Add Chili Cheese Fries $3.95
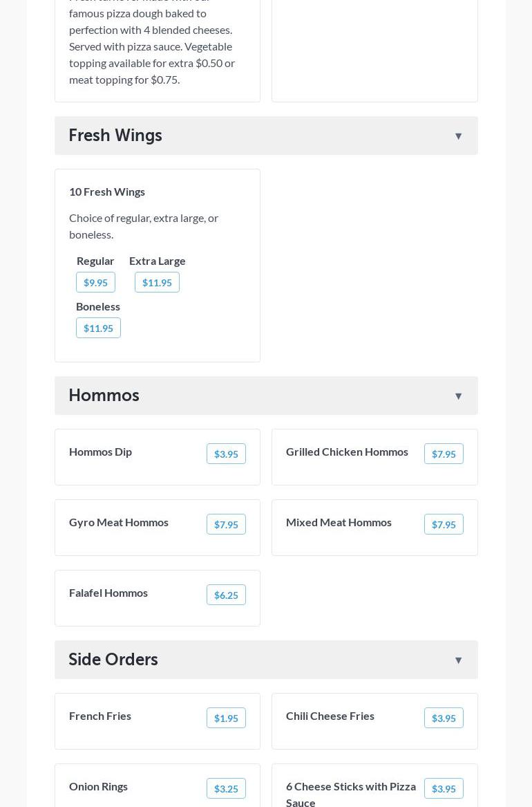The width and height of the screenshot is (532, 807). point(444,718)
